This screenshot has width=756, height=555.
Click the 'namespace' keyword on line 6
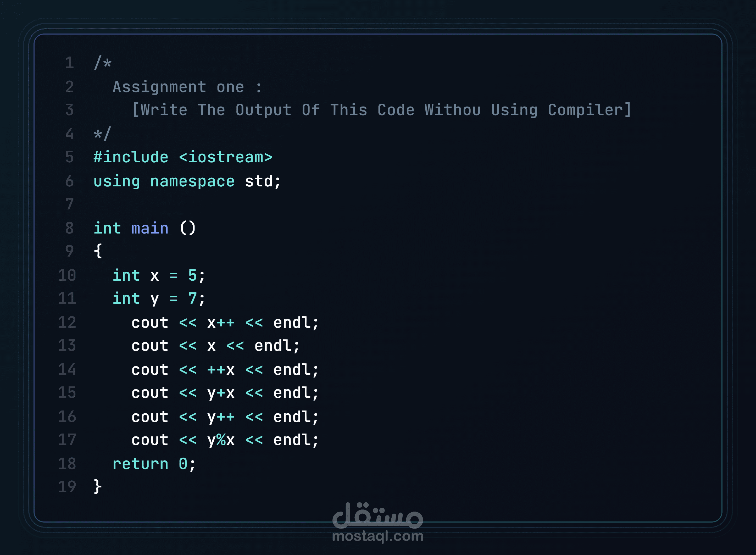[x=192, y=182]
